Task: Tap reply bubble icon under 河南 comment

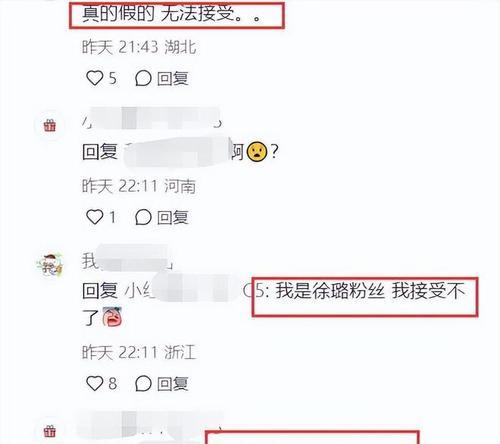Action: point(143,217)
